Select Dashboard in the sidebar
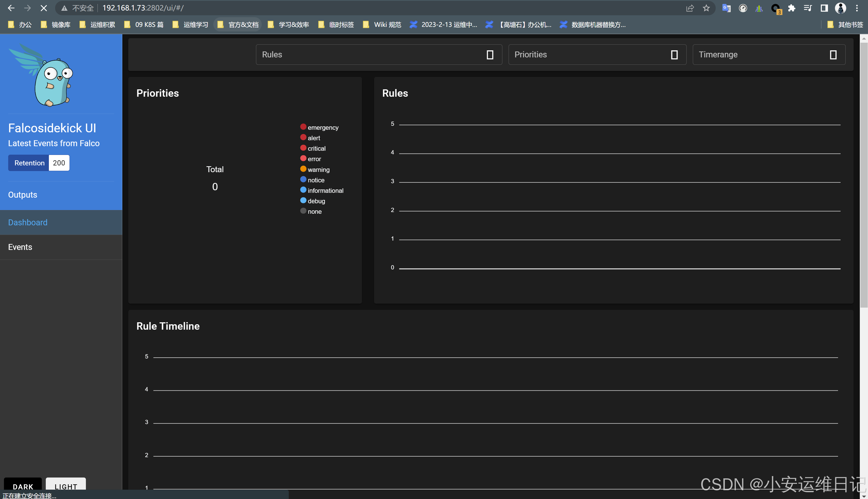The image size is (868, 499). pos(61,223)
